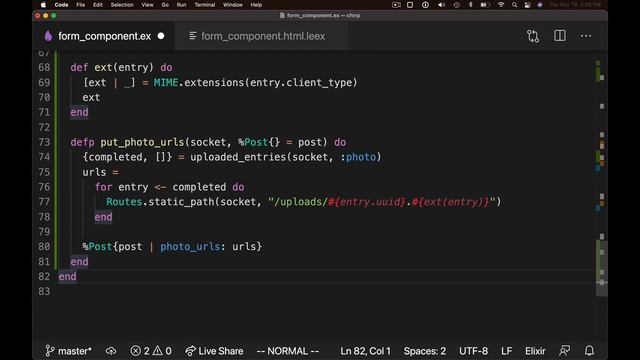640x360 pixels.
Task: Click 'def ext(entry) do' function name
Action: 103,67
